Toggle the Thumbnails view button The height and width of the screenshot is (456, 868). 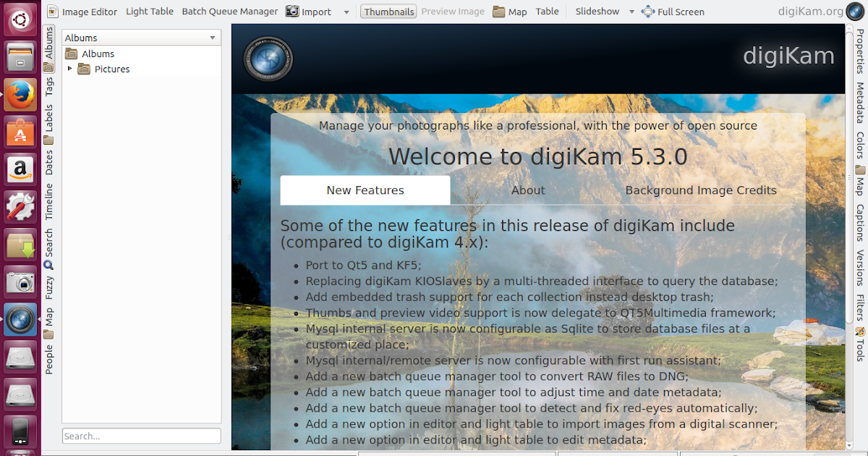[x=389, y=12]
